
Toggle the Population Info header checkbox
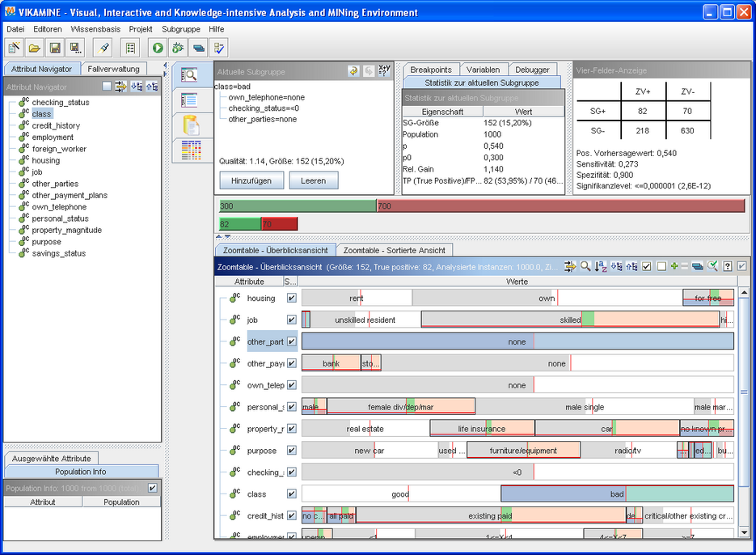point(152,488)
